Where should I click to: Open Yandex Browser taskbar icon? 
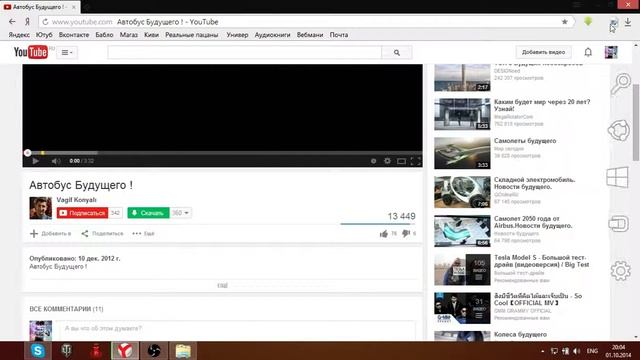pyautogui.click(x=125, y=351)
